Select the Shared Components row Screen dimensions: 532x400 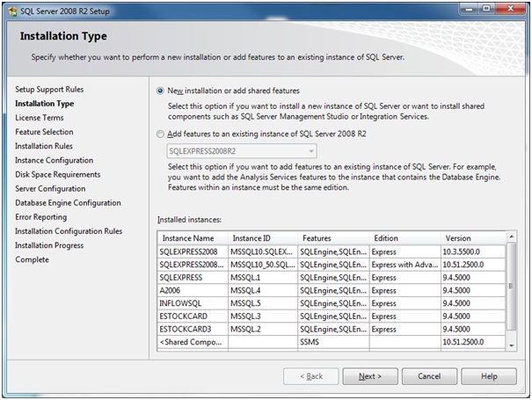(332, 342)
